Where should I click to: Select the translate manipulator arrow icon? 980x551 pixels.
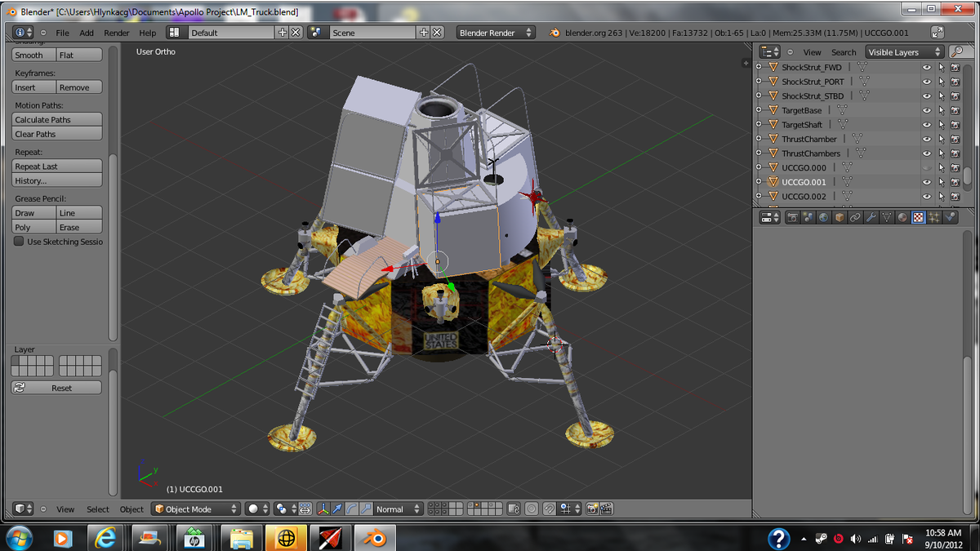(337, 509)
